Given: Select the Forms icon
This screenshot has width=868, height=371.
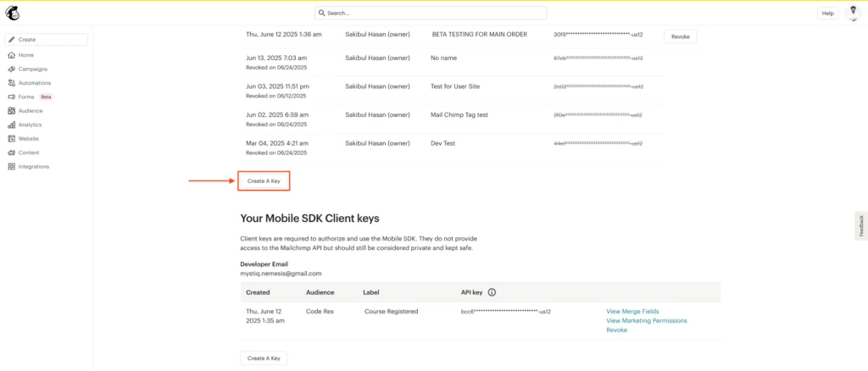Looking at the screenshot, I should click(12, 97).
